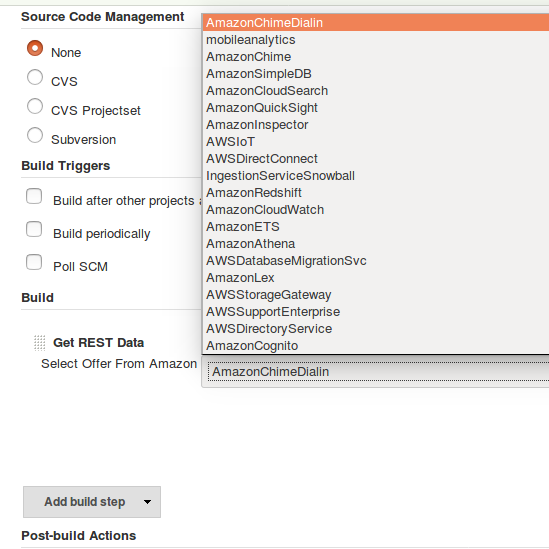Select the CVS Projectset radio button
549x549 pixels.
[35, 106]
